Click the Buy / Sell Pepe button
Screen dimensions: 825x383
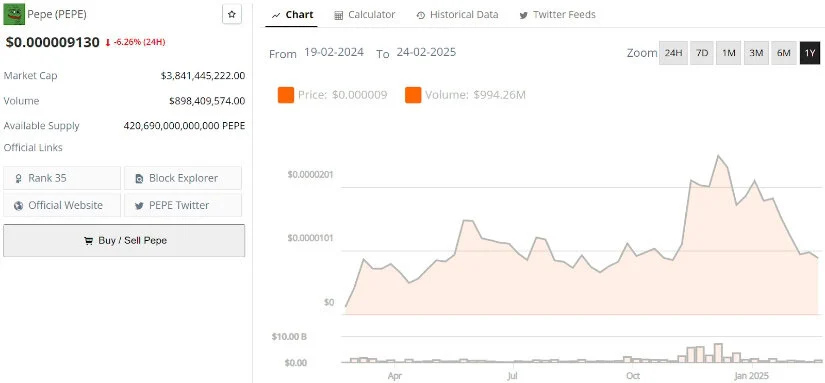click(124, 240)
